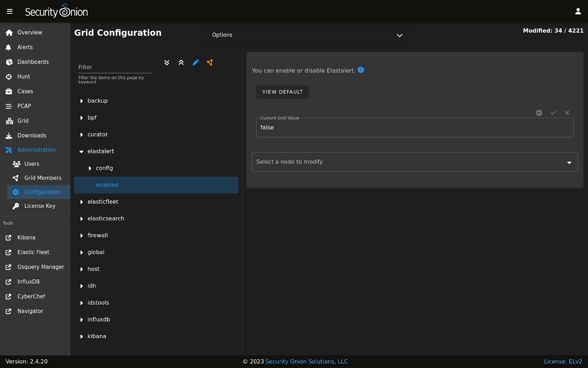Expand the kibana tree node

[82, 336]
